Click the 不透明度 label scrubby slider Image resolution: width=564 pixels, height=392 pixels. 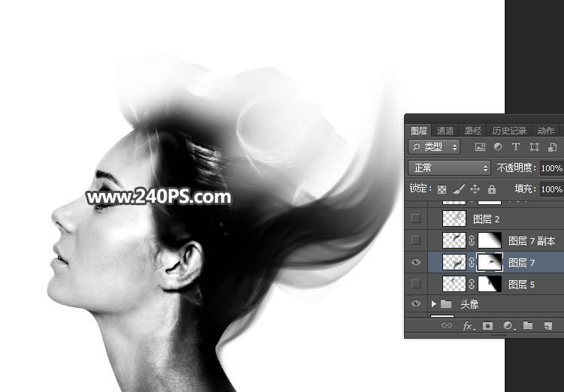click(x=516, y=168)
